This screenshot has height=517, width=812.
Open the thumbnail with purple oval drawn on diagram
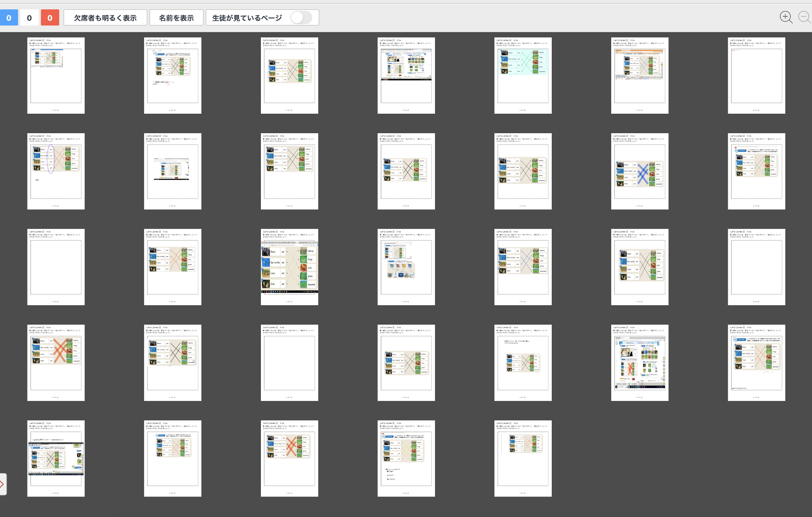pyautogui.click(x=56, y=171)
